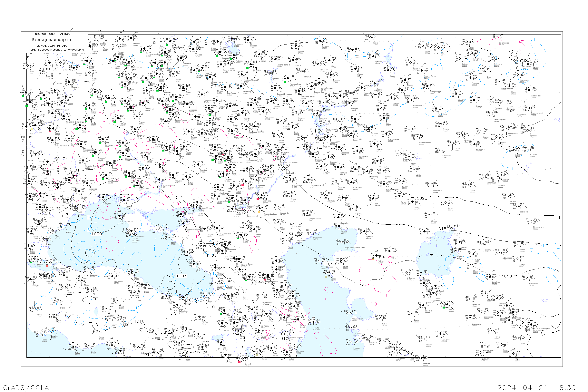588x392 pixels.
Task: Click the GrADS/COLA logo text
Action: click(x=26, y=387)
